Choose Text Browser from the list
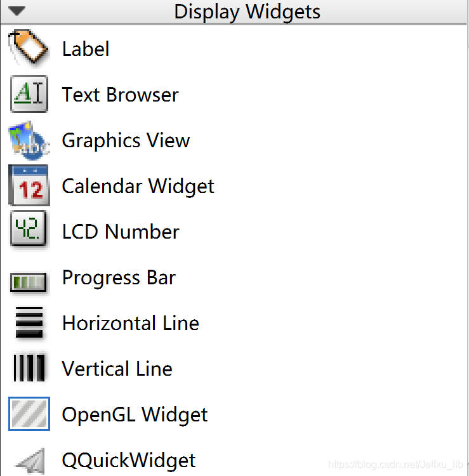The width and height of the screenshot is (469, 476). [x=120, y=95]
